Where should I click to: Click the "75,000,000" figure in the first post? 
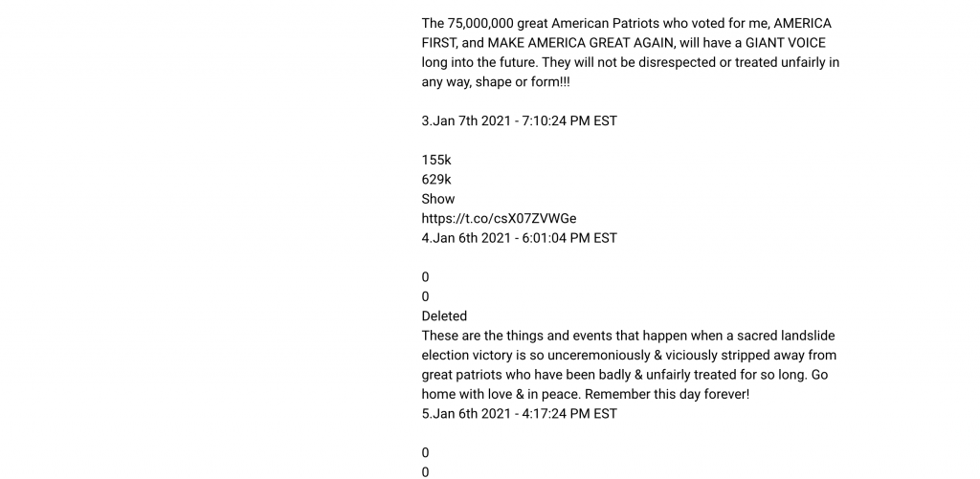(480, 24)
